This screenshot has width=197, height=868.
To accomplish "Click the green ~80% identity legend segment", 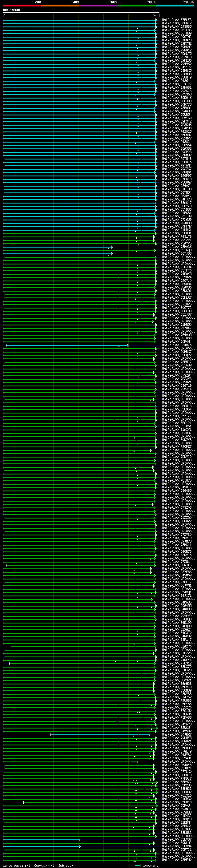I will click(137, 6).
